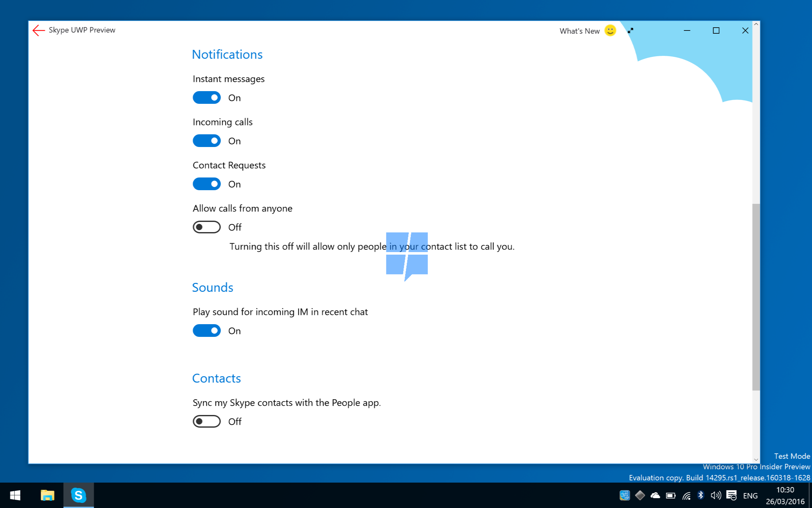The height and width of the screenshot is (508, 812).
Task: Open the Bluetooth tray icon
Action: 701,495
